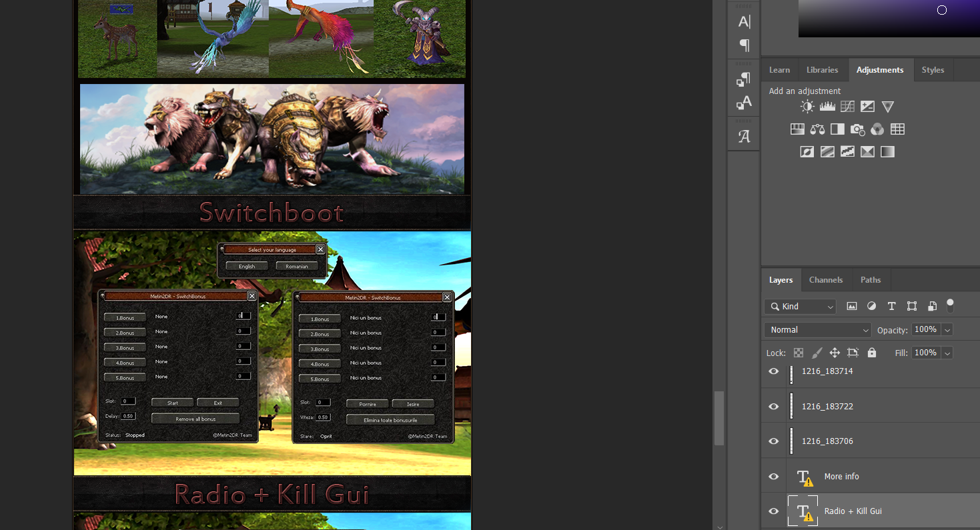Click the Fill 100% value field
980x530 pixels.
pyautogui.click(x=925, y=353)
